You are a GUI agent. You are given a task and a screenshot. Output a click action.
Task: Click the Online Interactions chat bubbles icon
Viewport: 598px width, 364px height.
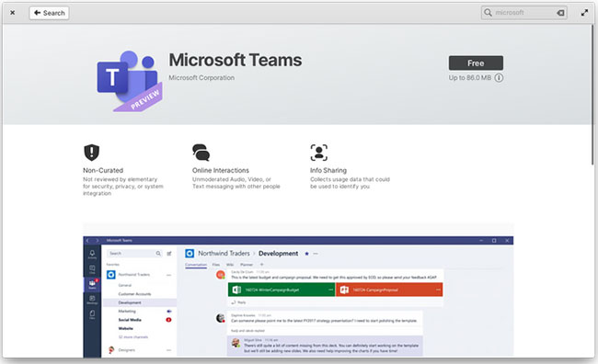(201, 153)
